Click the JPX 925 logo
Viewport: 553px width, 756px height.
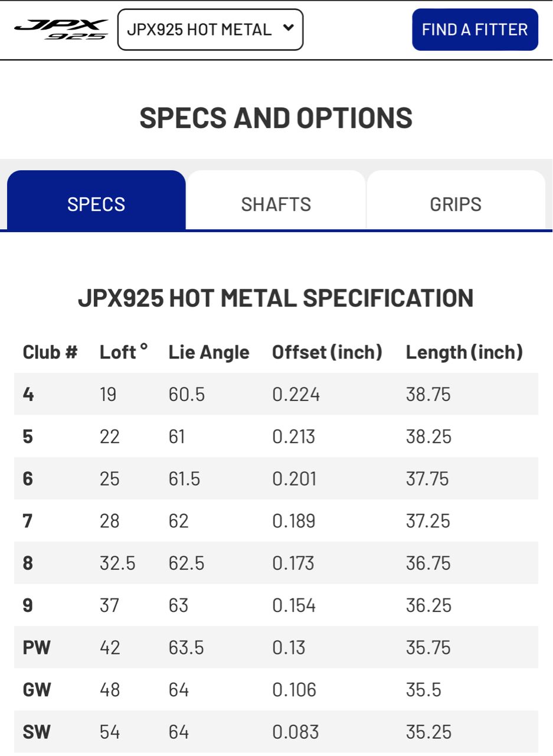click(61, 30)
